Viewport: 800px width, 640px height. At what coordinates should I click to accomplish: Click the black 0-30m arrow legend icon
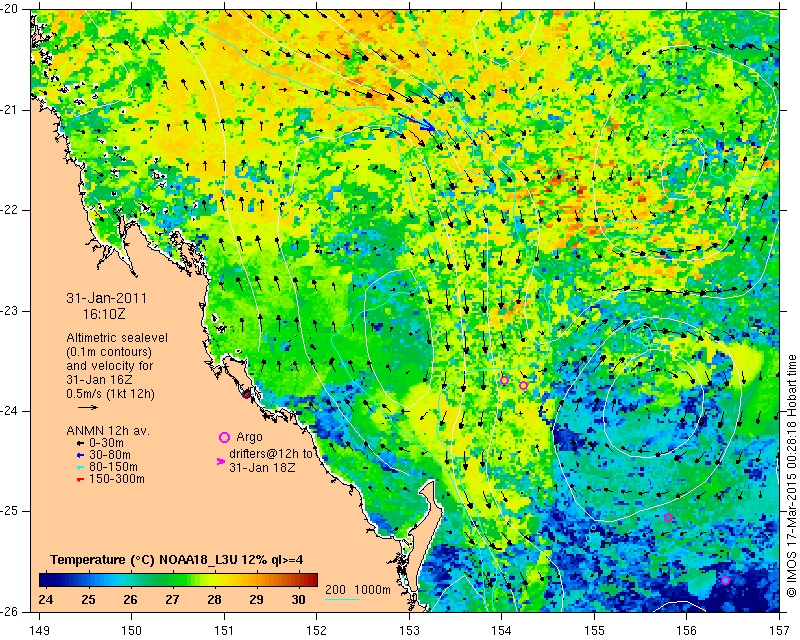point(80,443)
